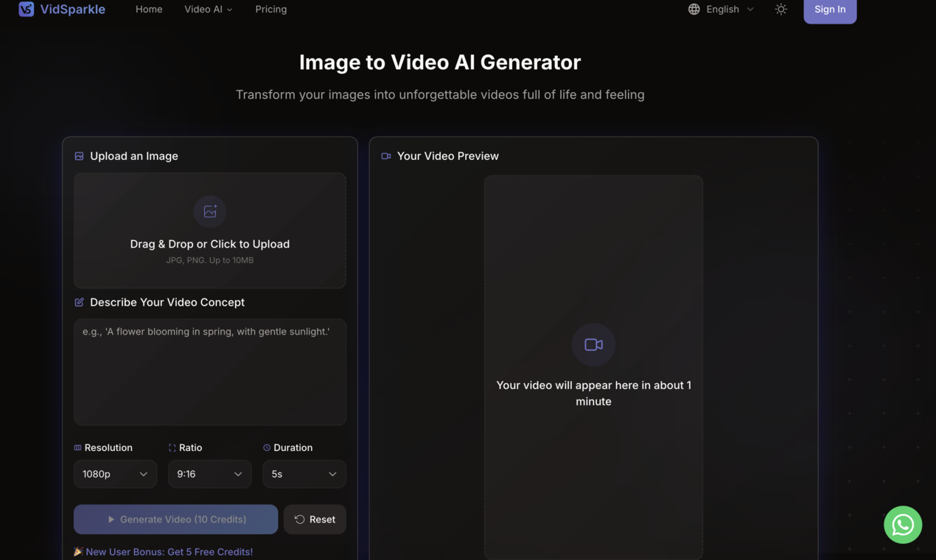Click the Your Video Preview camera icon
Screen dimensions: 936x560
pyautogui.click(x=386, y=156)
